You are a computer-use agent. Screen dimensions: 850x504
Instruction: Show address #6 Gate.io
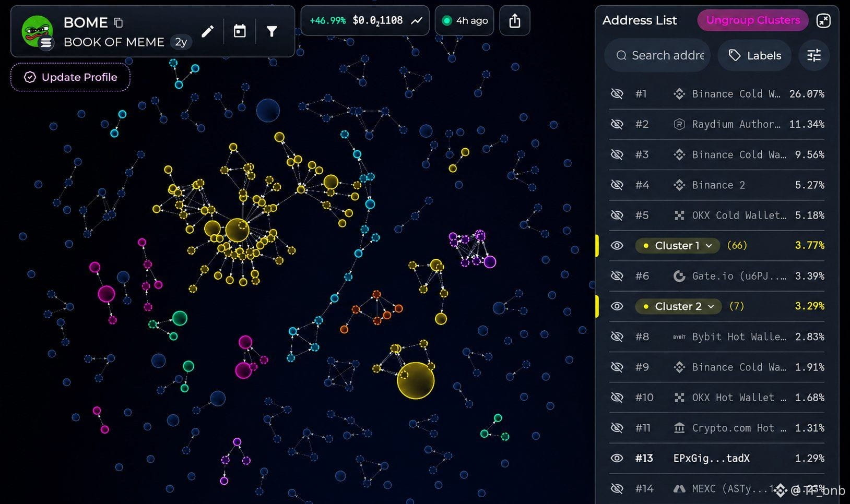617,276
